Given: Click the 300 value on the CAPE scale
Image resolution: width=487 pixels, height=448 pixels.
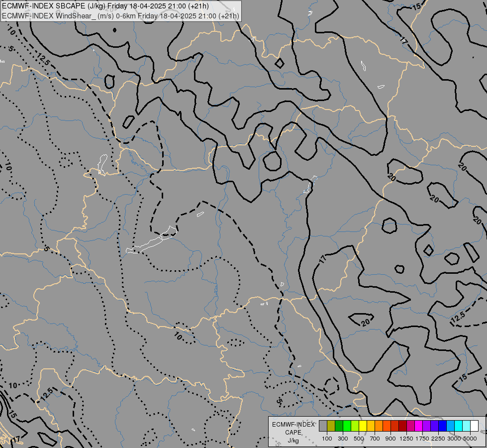Looking at the screenshot, I should 343,439.
